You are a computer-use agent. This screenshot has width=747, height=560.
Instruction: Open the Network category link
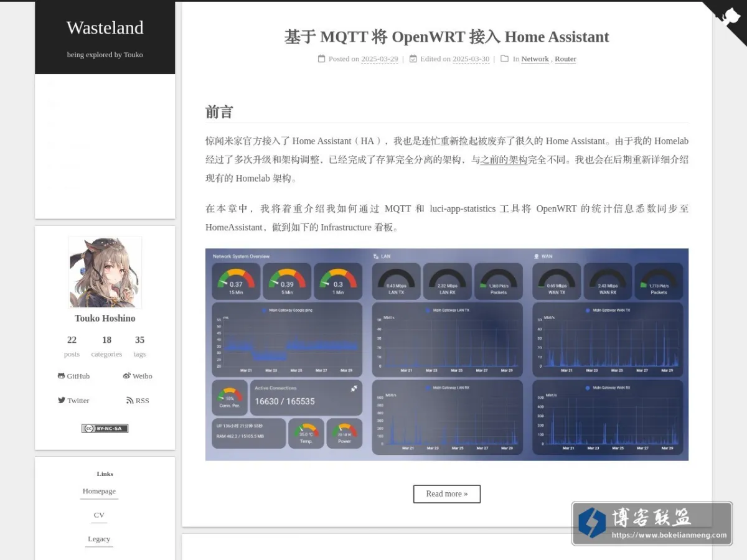(x=535, y=59)
